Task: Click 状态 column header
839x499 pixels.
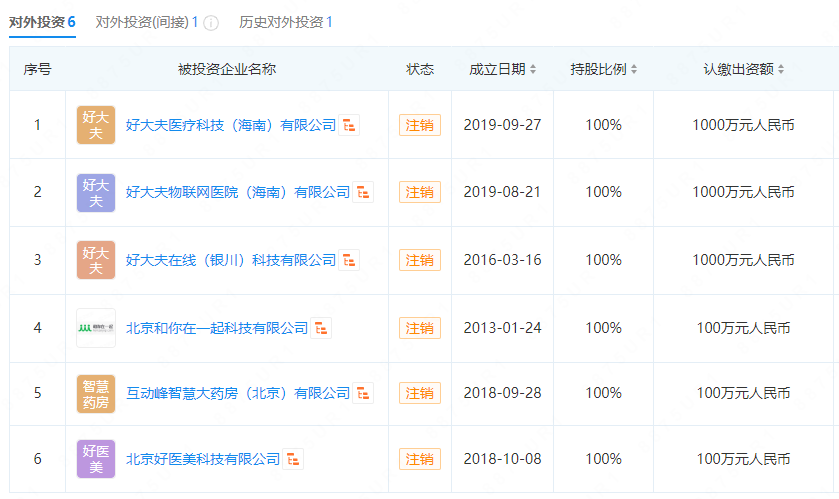Action: [x=420, y=69]
